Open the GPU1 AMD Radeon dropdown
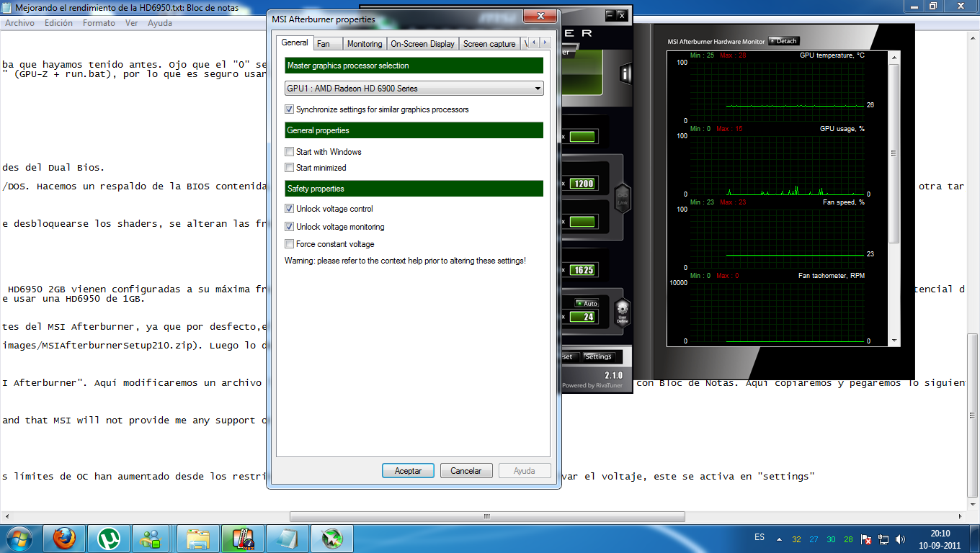 coord(414,89)
